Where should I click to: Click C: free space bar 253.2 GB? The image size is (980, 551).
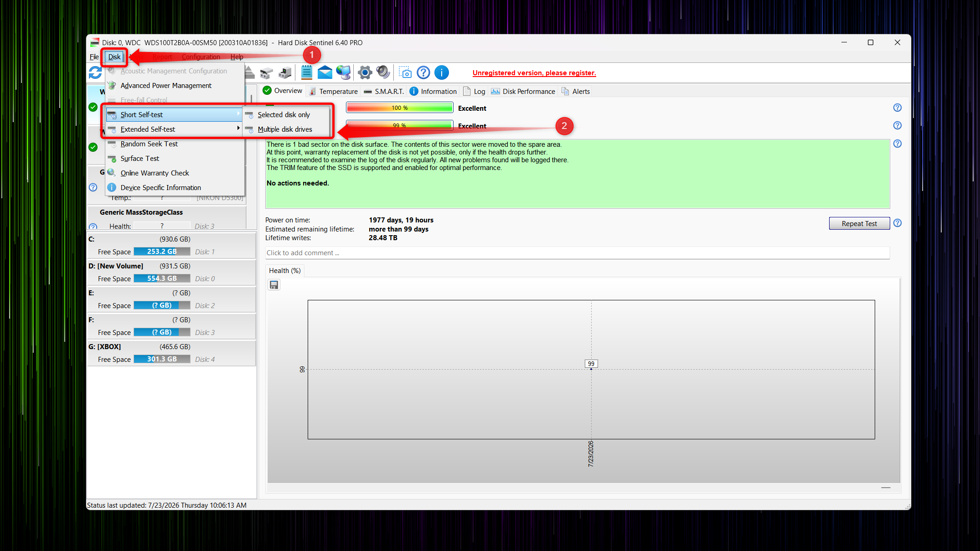click(162, 251)
